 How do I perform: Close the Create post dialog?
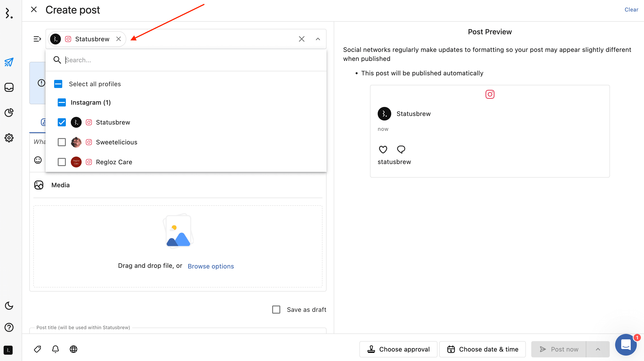(x=34, y=9)
